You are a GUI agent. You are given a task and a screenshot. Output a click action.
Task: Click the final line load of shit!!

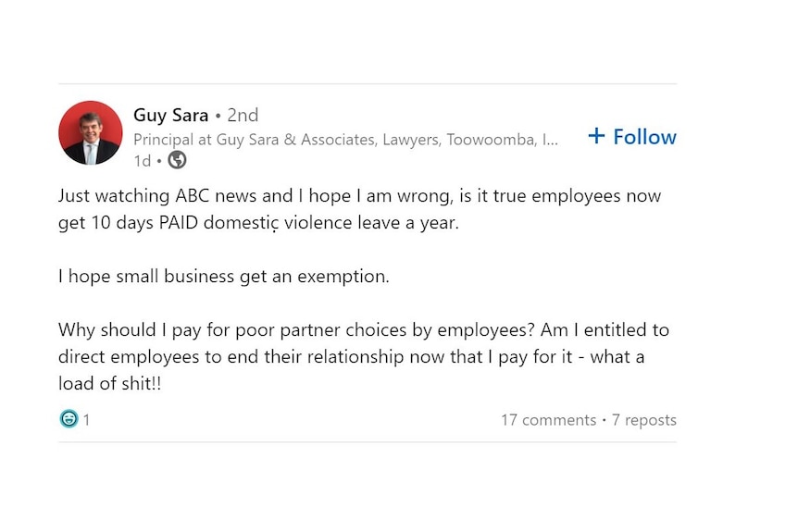(109, 383)
